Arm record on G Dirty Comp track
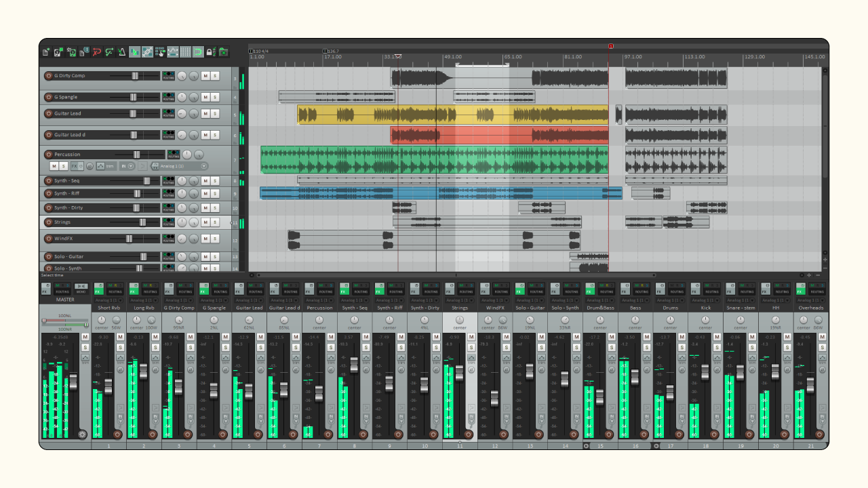The width and height of the screenshot is (868, 488). coord(48,76)
